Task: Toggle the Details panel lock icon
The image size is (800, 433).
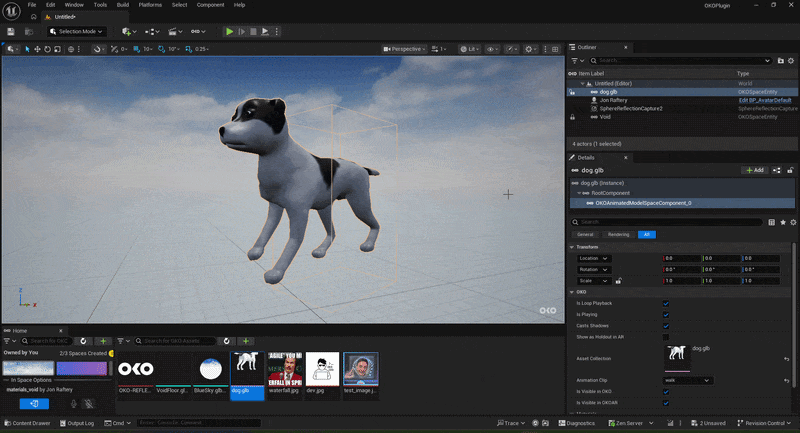Action: pos(790,170)
